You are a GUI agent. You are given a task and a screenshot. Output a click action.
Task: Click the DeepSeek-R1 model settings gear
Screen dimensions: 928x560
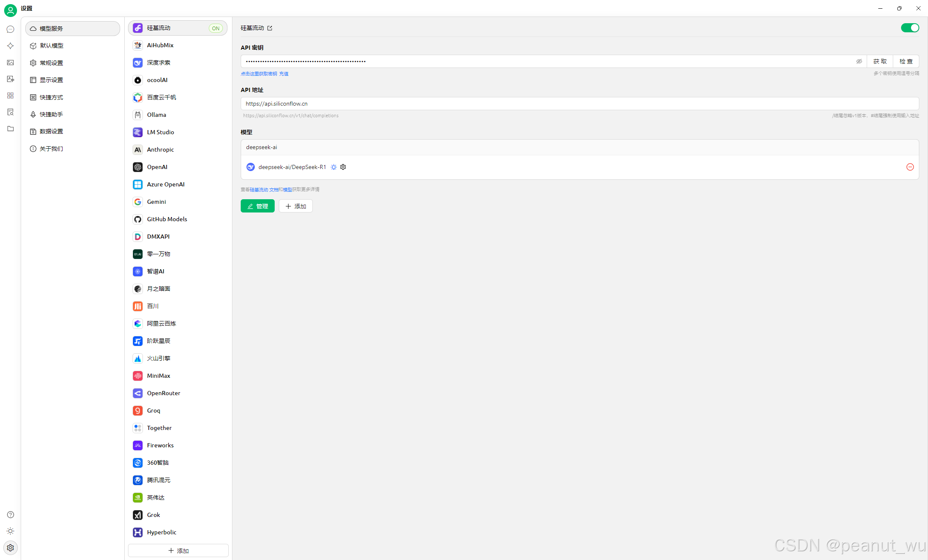point(343,167)
